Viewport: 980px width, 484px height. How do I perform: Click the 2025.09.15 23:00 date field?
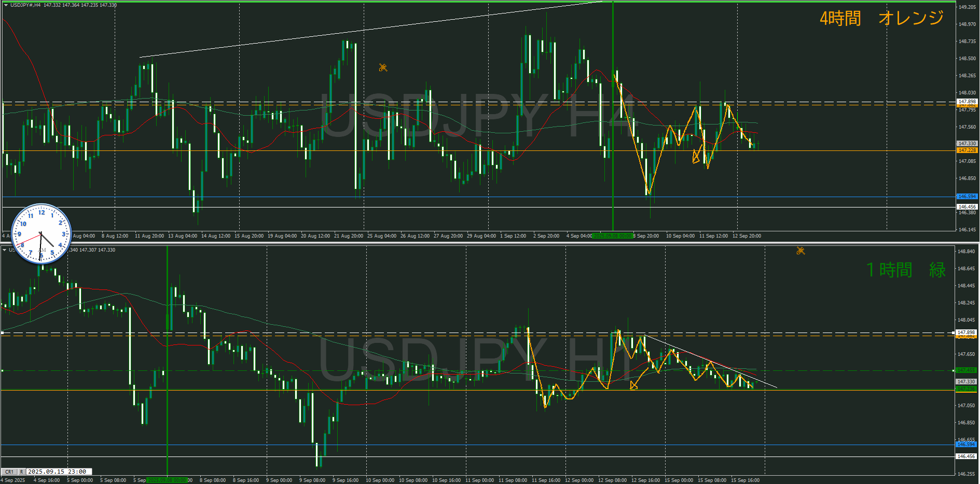coord(59,472)
